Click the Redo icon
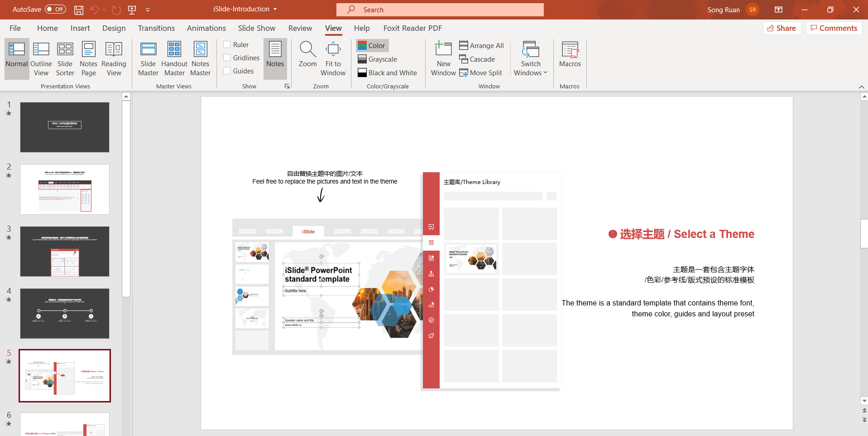This screenshot has height=436, width=868. click(x=116, y=10)
